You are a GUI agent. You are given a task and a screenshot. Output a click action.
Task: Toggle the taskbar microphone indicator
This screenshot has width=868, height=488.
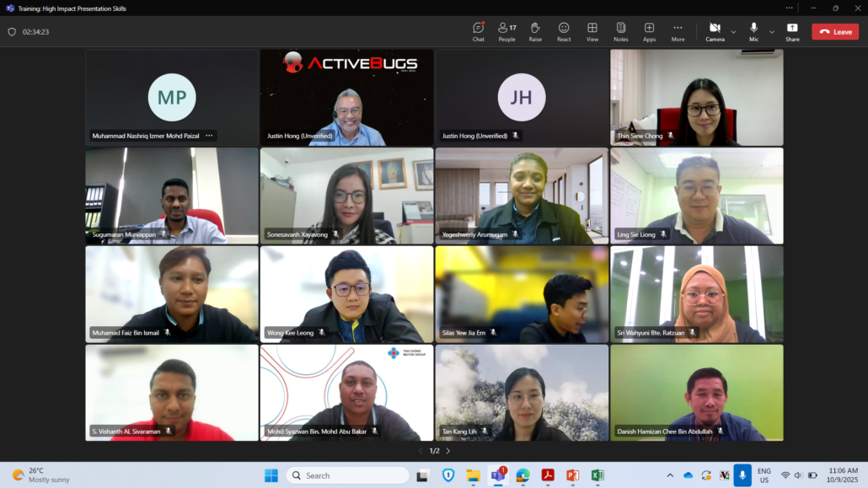click(742, 475)
